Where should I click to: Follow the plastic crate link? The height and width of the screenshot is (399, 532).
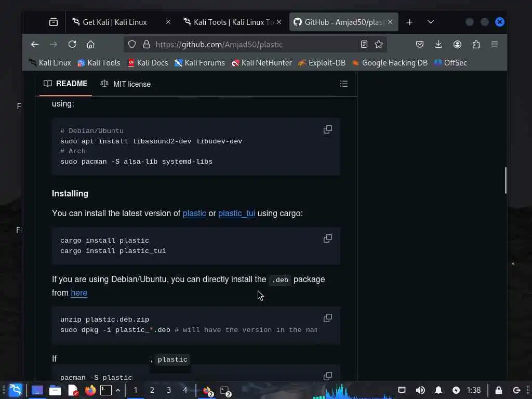pos(194,214)
